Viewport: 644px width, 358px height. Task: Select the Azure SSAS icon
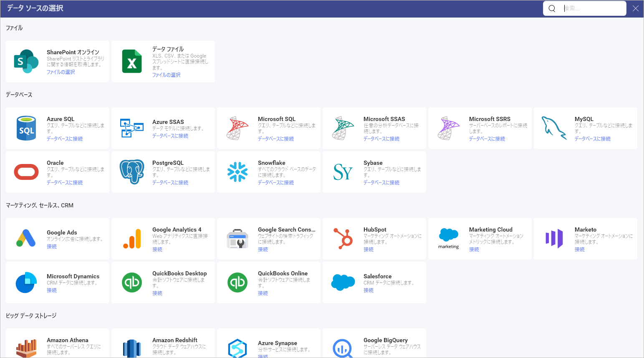pyautogui.click(x=132, y=128)
